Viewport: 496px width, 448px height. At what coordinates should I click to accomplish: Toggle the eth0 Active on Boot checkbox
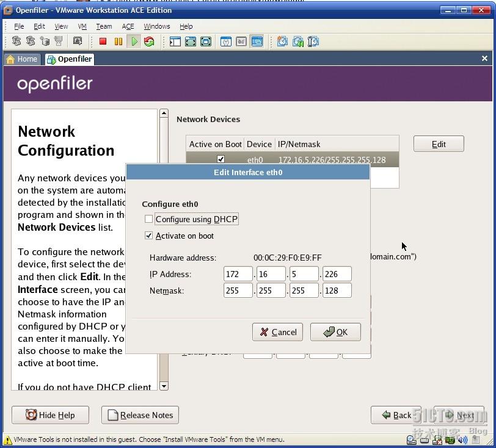(221, 159)
